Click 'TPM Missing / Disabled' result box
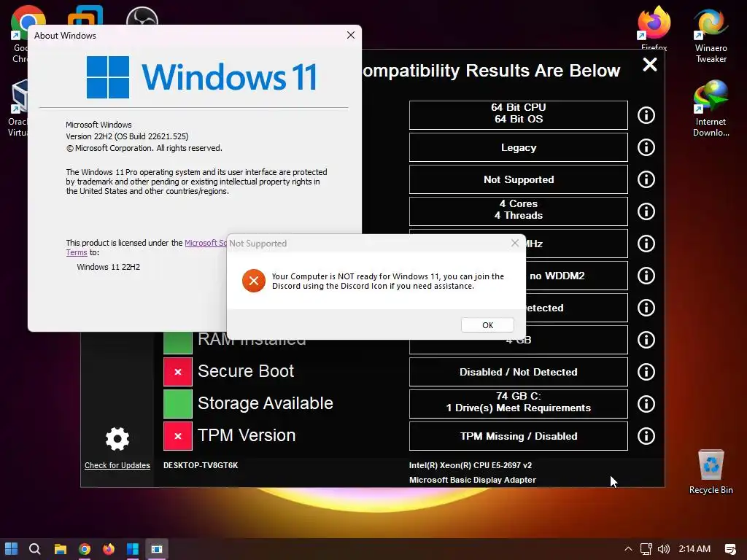 [x=519, y=436]
